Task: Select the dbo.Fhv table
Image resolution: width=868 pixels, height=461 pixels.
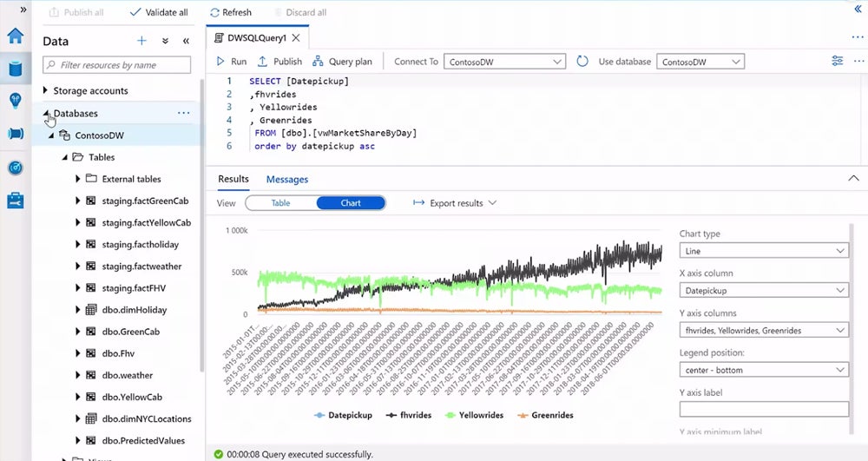Action: pos(118,353)
